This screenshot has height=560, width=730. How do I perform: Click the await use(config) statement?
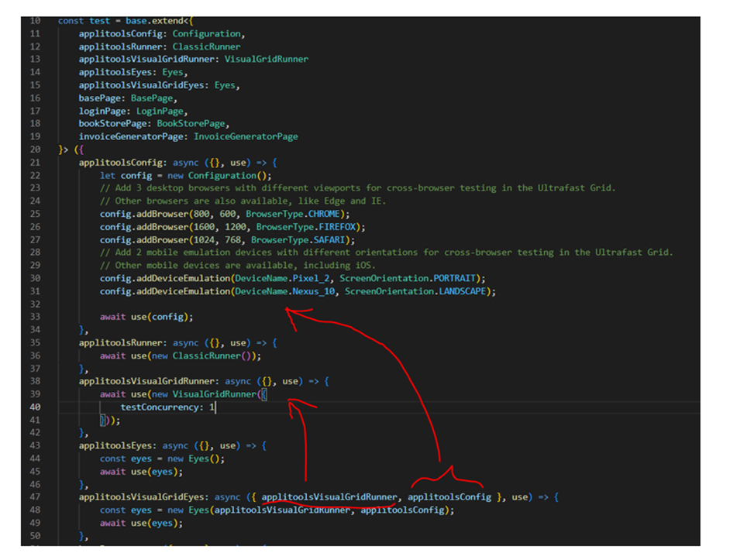(146, 316)
